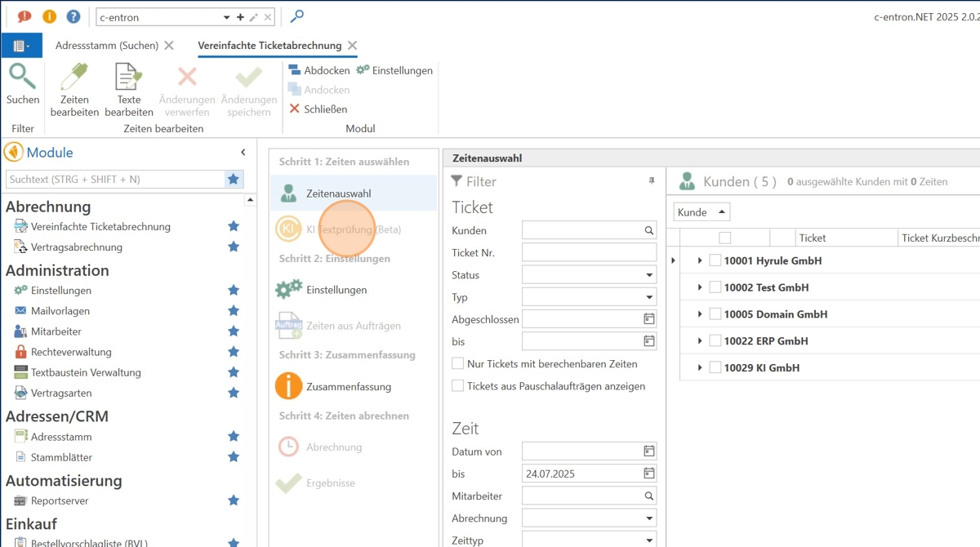Toggle favorite star for Vertragsabrechnung
980x547 pixels.
click(234, 247)
